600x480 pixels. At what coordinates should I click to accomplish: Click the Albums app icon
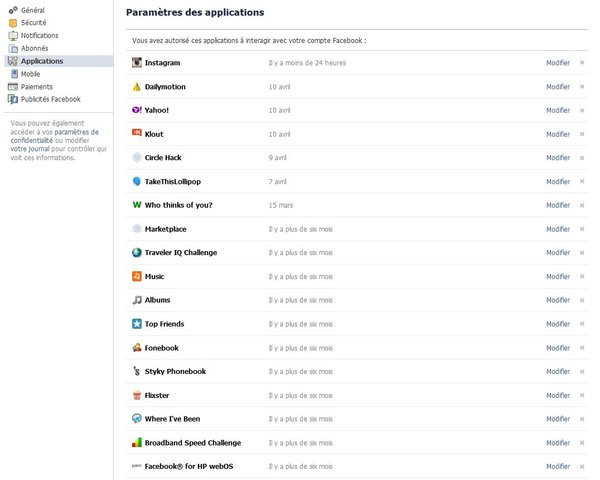coord(137,300)
